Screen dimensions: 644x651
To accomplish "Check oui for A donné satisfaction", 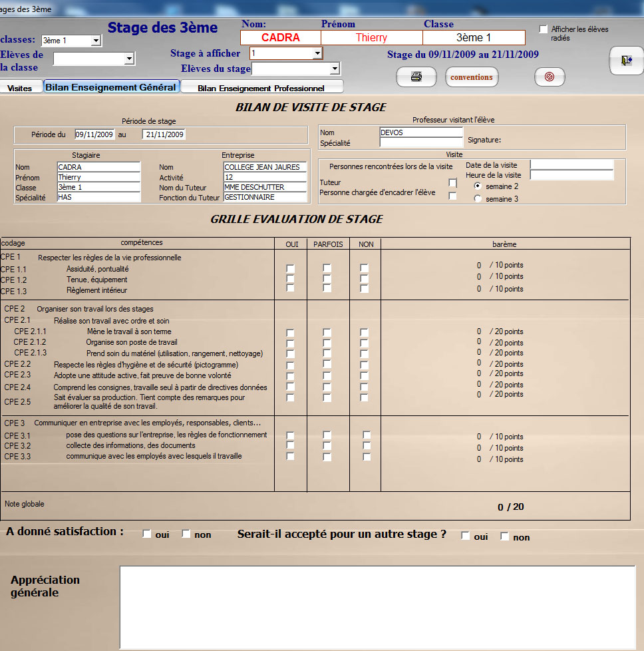I will [x=147, y=534].
